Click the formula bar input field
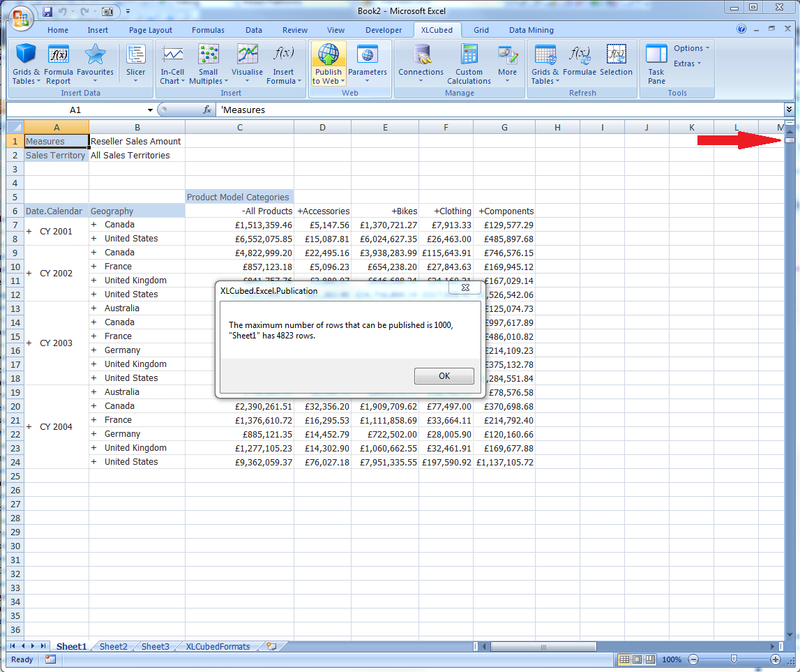Screen dimensions: 800x672 tap(500, 110)
